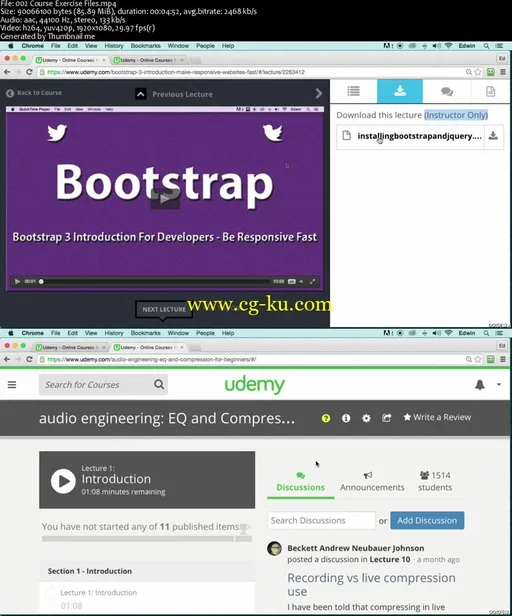Click the yellow help question-mark icon
Viewport: 512px width, 616px height.
(326, 418)
